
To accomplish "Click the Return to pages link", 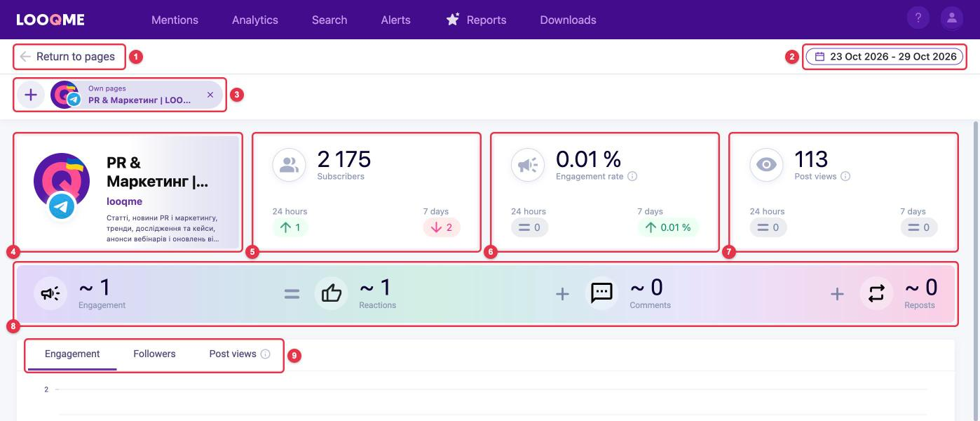I will (x=76, y=57).
